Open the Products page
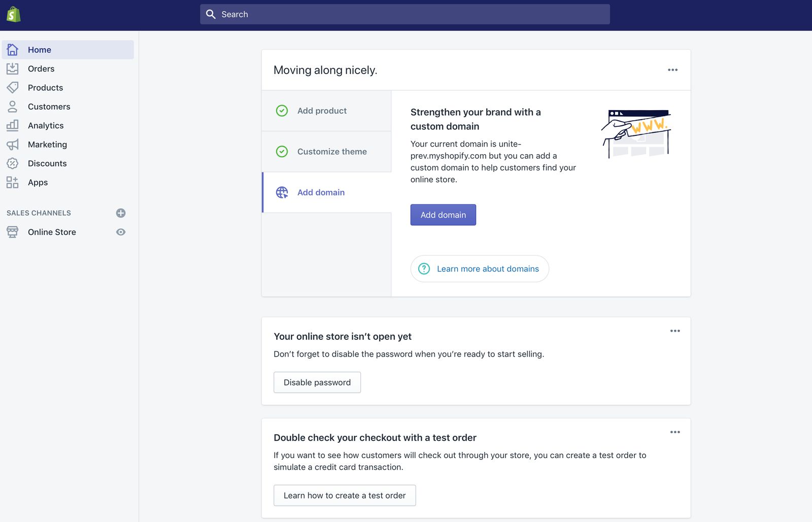The image size is (812, 522). 68,87
